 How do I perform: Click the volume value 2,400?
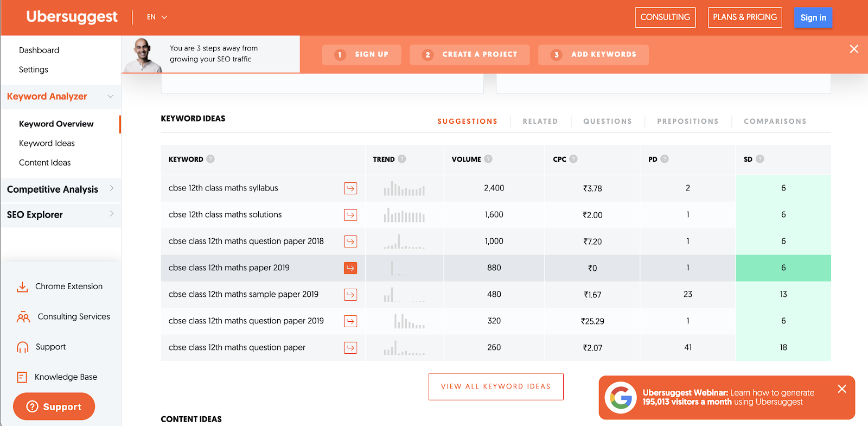[494, 188]
